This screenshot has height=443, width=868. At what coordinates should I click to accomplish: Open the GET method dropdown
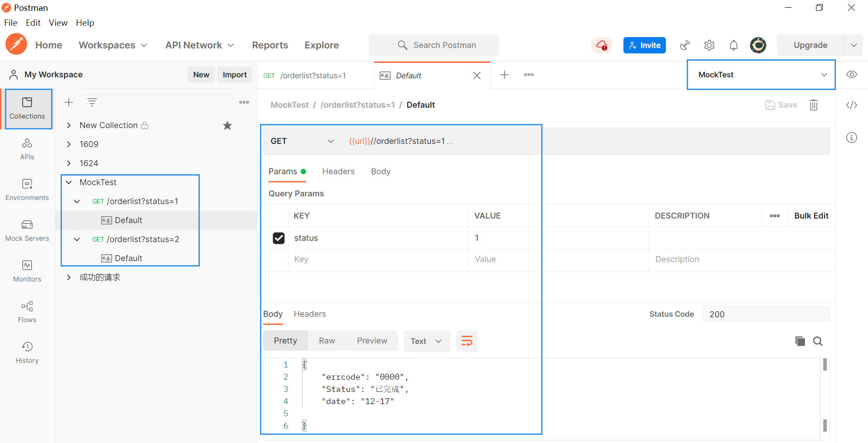point(302,141)
